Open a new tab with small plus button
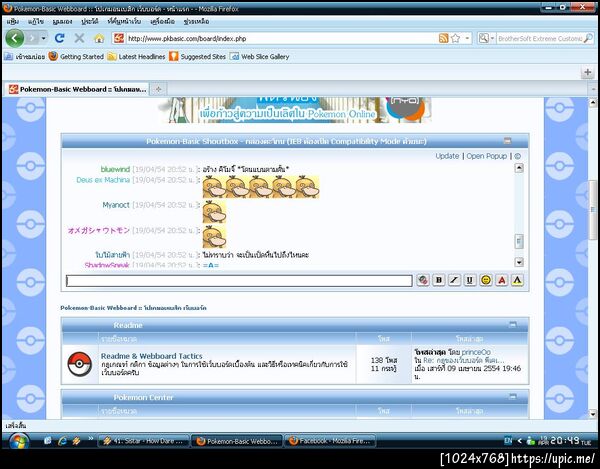The height and width of the screenshot is (469, 600). 158,89
